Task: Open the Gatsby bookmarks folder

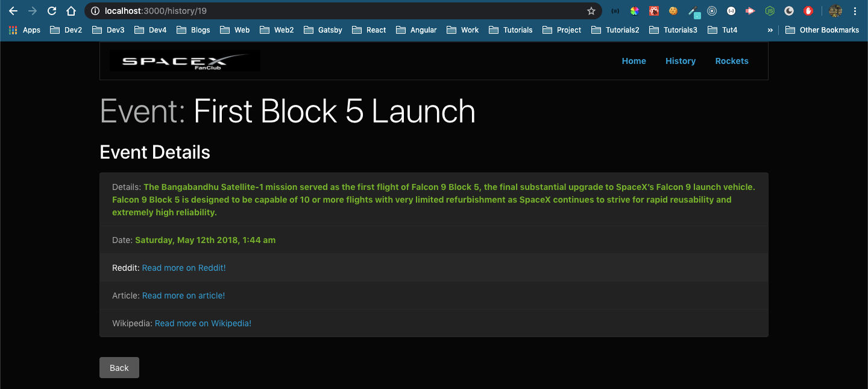Action: point(323,30)
